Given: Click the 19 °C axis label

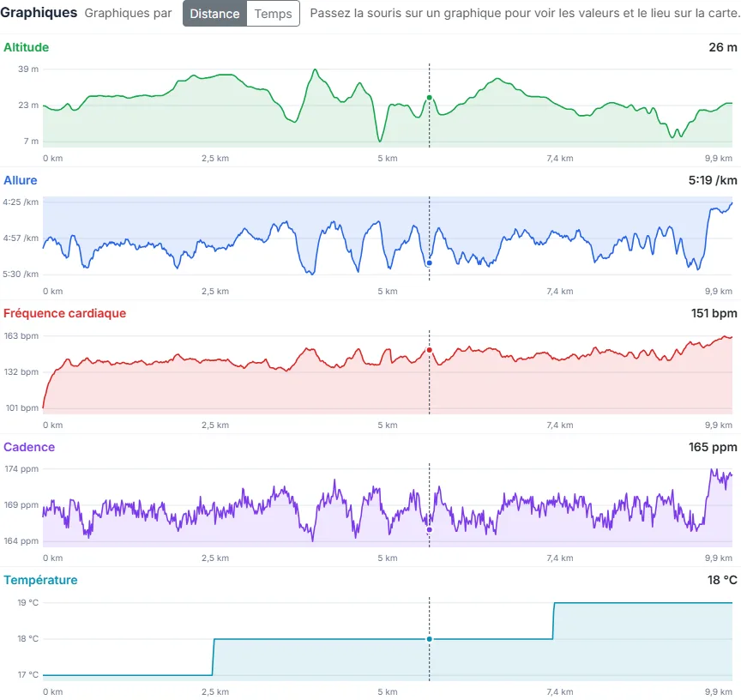Looking at the screenshot, I should (28, 602).
